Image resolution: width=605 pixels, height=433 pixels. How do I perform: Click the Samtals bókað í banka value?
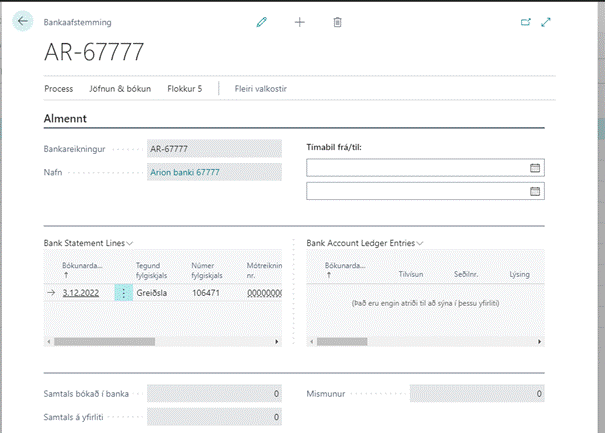pos(214,394)
